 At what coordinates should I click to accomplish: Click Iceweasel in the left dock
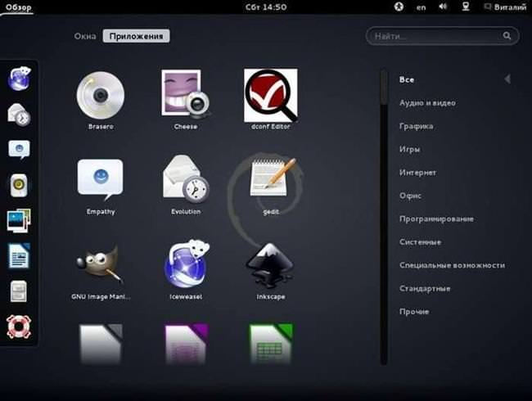[x=20, y=79]
